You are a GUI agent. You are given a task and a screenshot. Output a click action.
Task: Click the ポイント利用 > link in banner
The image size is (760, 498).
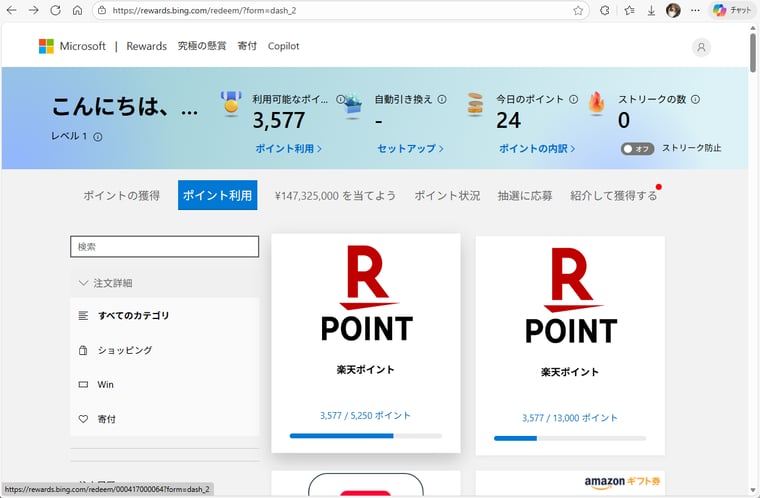(288, 149)
